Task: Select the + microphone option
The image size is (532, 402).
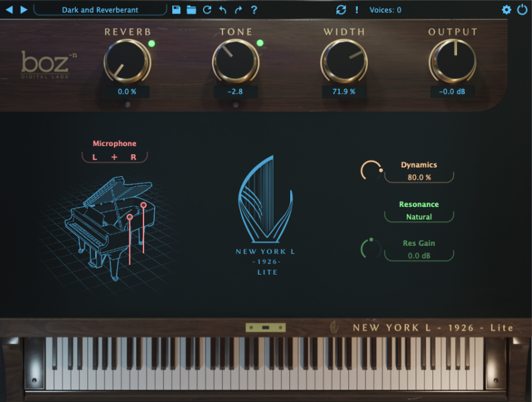Action: coord(115,157)
